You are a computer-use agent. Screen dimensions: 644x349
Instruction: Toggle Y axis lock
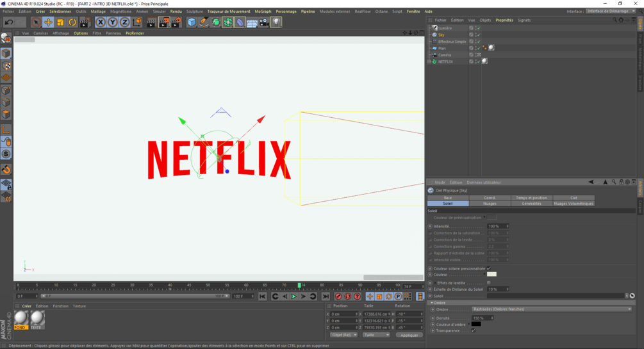pyautogui.click(x=113, y=22)
